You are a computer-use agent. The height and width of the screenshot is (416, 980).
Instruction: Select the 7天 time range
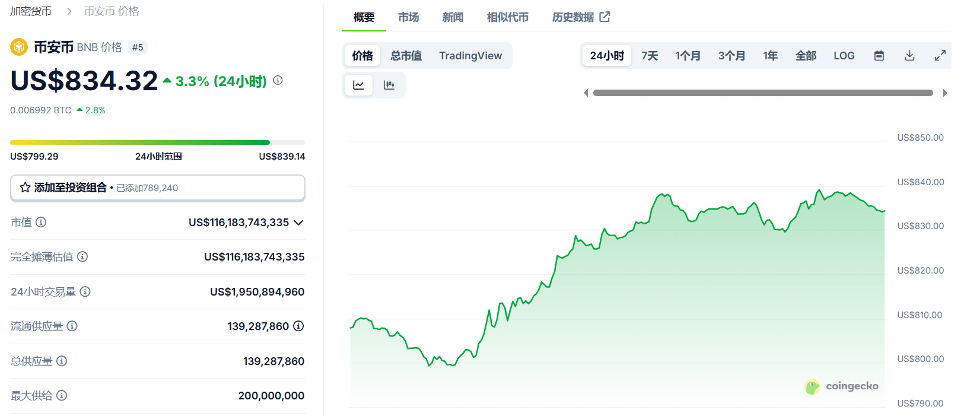point(650,56)
